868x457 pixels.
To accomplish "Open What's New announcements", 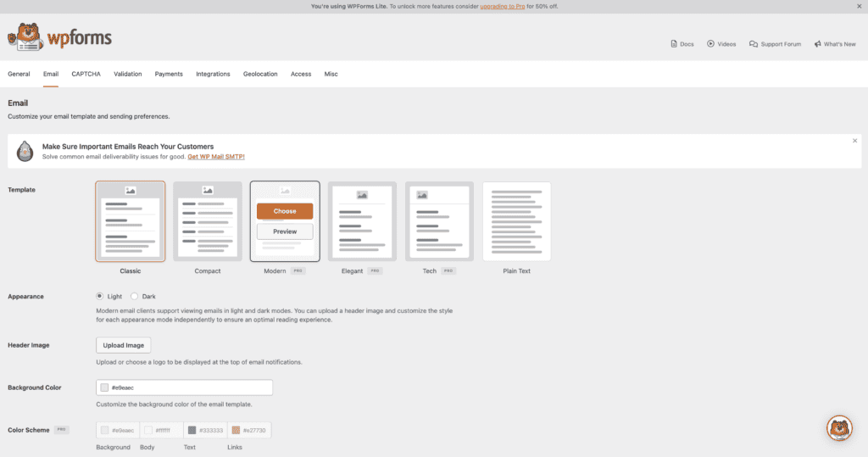I will [835, 44].
